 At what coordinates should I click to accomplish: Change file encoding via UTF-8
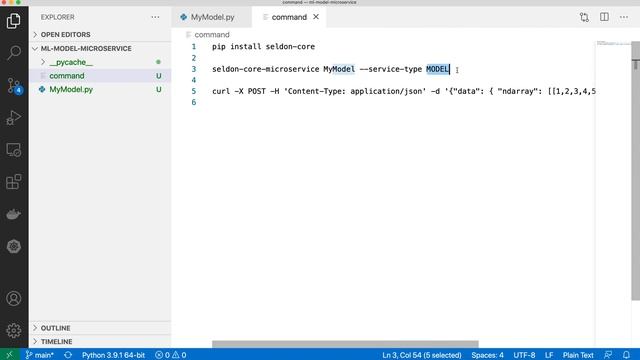[x=524, y=355]
